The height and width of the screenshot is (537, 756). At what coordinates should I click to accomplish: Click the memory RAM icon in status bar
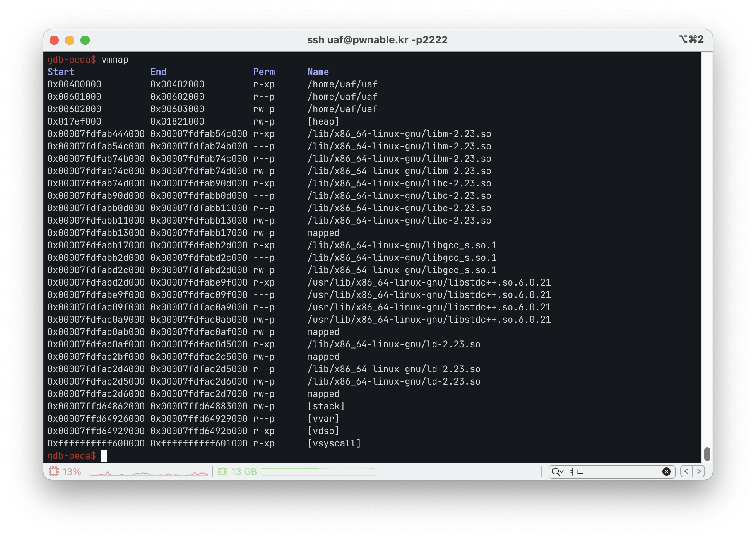223,471
